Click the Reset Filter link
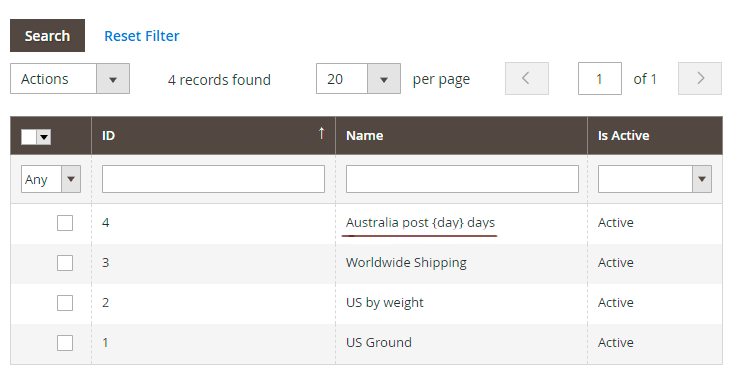This screenshot has height=386, width=734. coord(142,36)
